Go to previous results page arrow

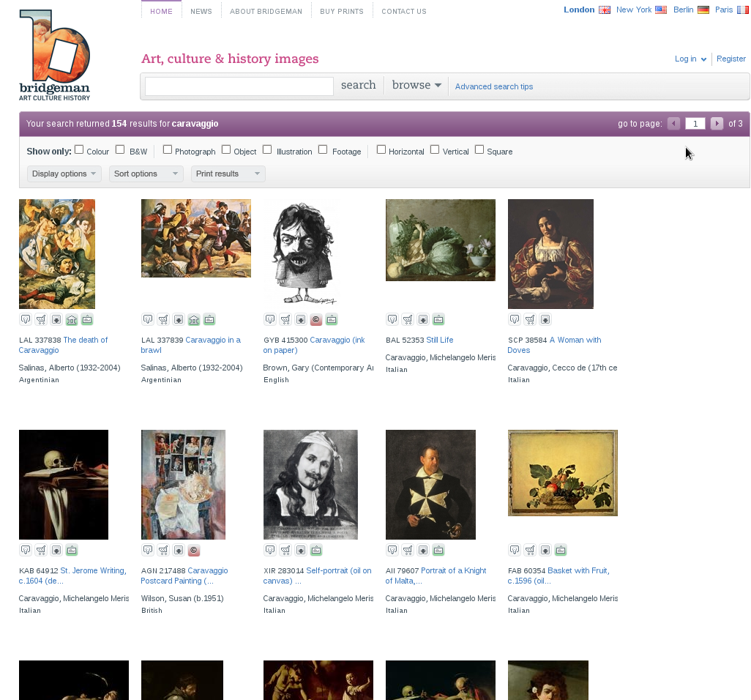pyautogui.click(x=674, y=124)
